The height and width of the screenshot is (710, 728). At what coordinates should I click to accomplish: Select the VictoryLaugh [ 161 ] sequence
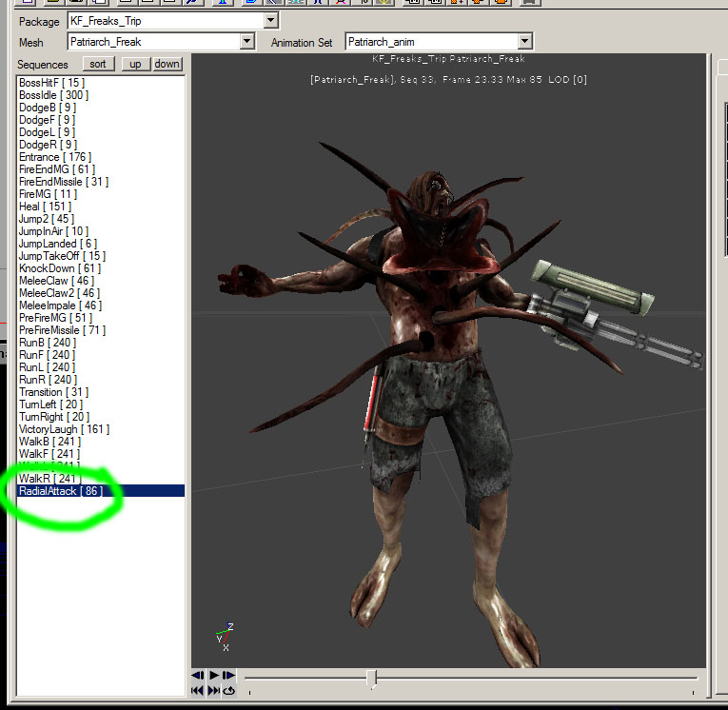click(100, 429)
